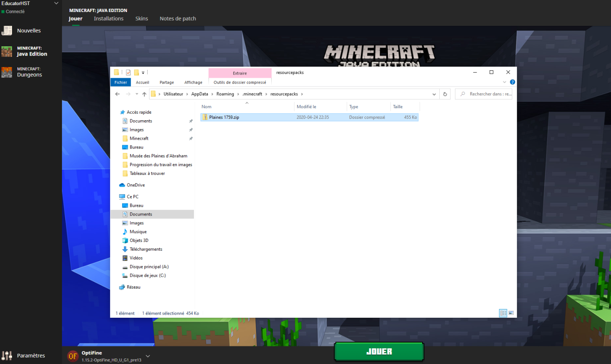Open the Customize Quick Access Toolbar dropdown
The height and width of the screenshot is (364, 611).
[x=143, y=73]
